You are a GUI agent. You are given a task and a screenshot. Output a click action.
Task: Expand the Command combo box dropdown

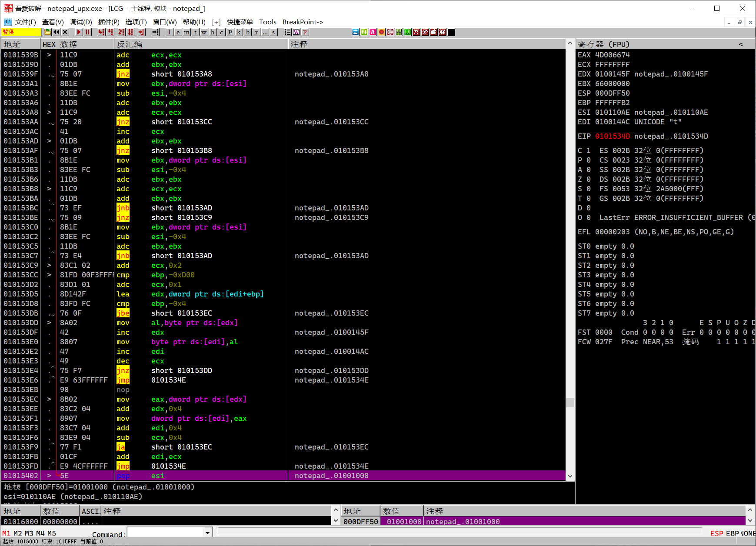coord(207,533)
